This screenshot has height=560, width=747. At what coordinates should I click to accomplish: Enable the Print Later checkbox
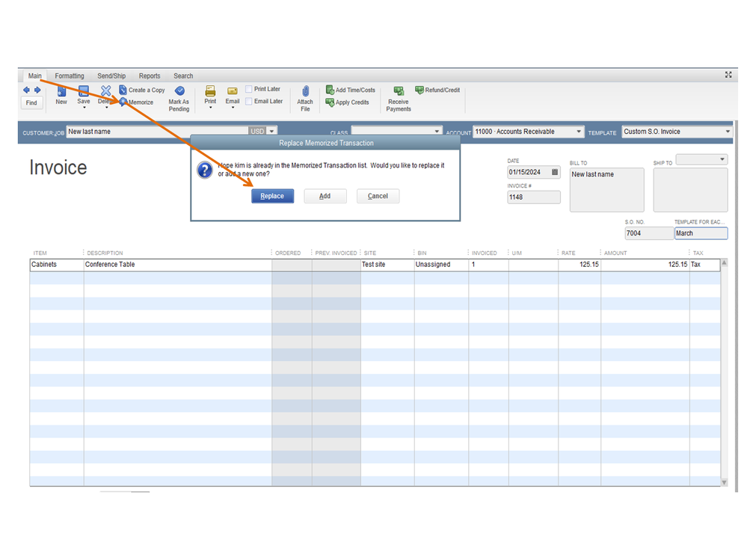(249, 89)
